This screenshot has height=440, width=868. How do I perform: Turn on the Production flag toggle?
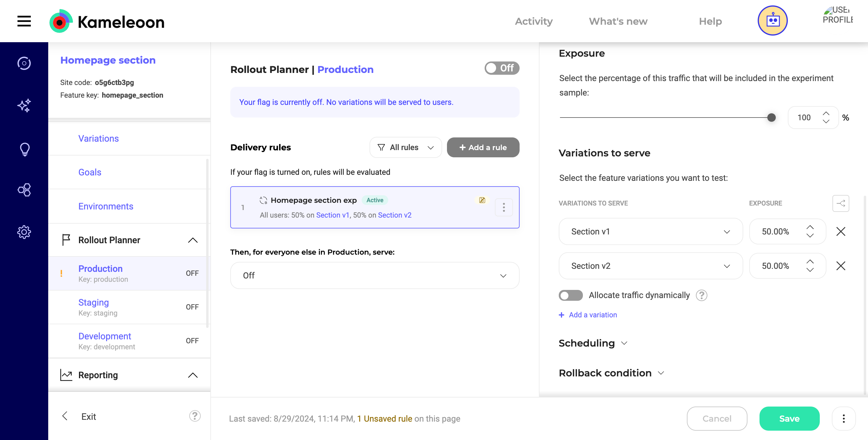click(502, 68)
